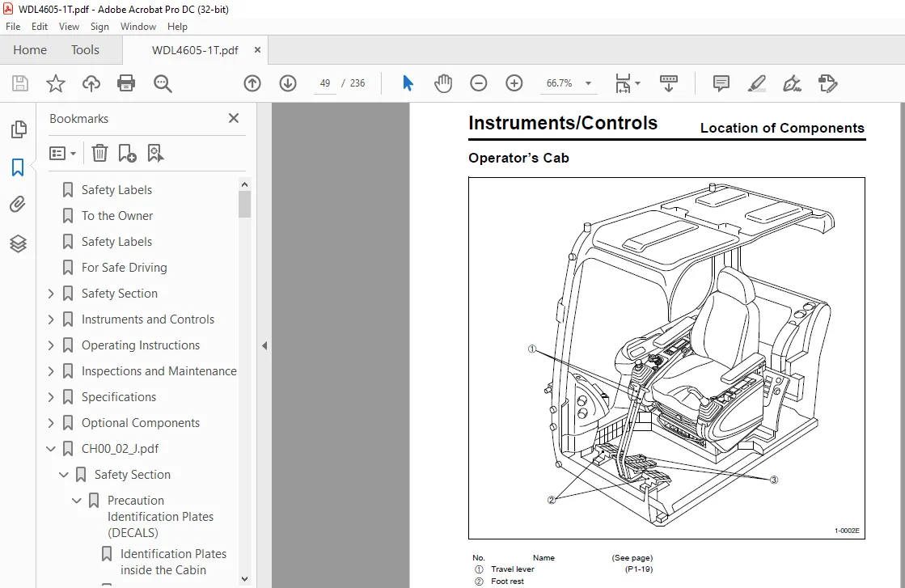
Task: Open the Layers side panel icon
Action: [18, 243]
